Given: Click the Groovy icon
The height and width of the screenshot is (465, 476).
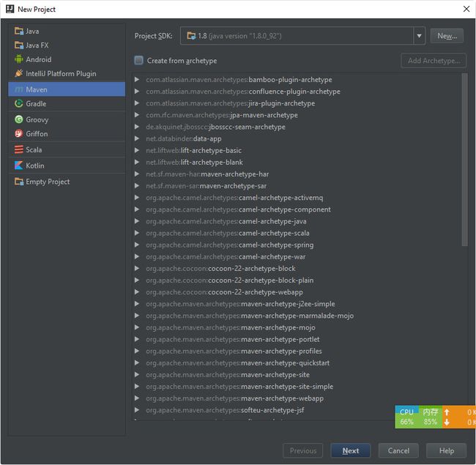Looking at the screenshot, I should click(x=19, y=119).
